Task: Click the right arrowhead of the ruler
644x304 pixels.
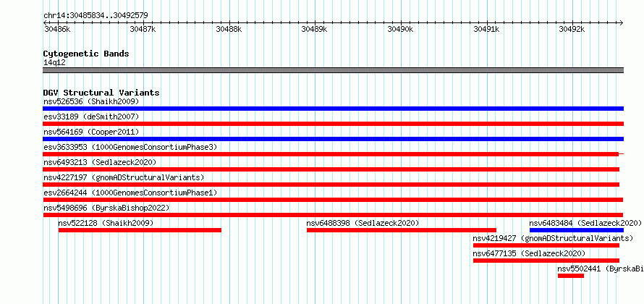Action: 622,22
